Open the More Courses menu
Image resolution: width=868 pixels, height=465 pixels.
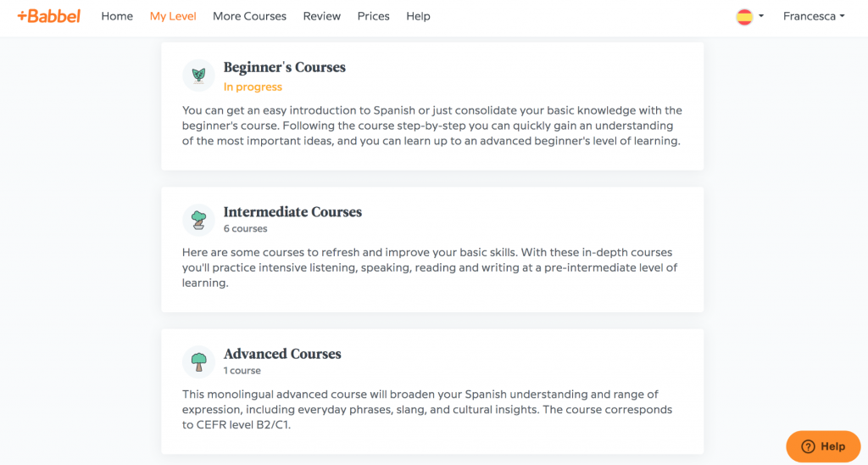click(249, 16)
